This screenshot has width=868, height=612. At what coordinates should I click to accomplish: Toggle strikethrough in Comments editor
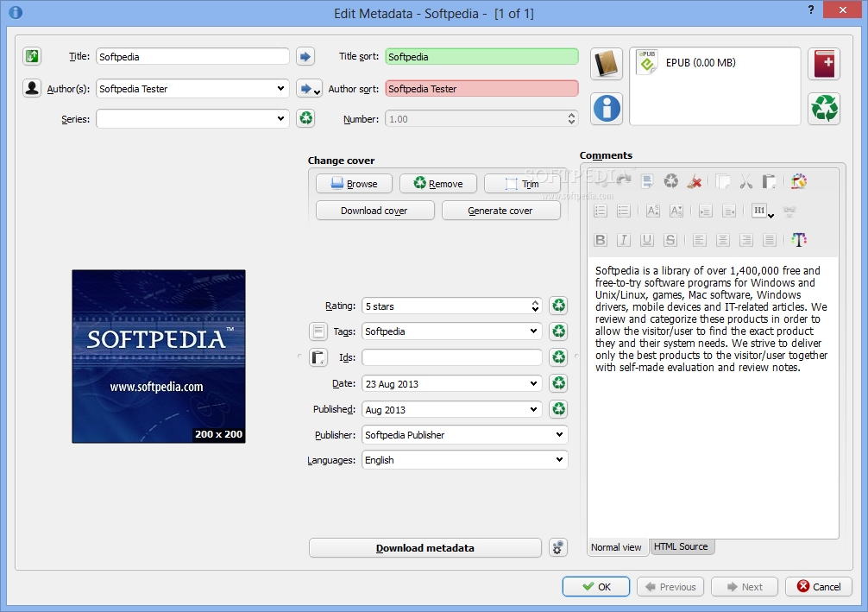[x=670, y=240]
